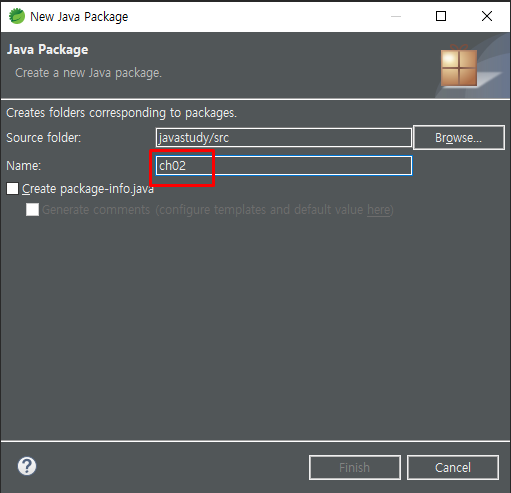Screen dimensions: 511x493
Task: Focus the Source folder text field
Action: click(x=284, y=137)
